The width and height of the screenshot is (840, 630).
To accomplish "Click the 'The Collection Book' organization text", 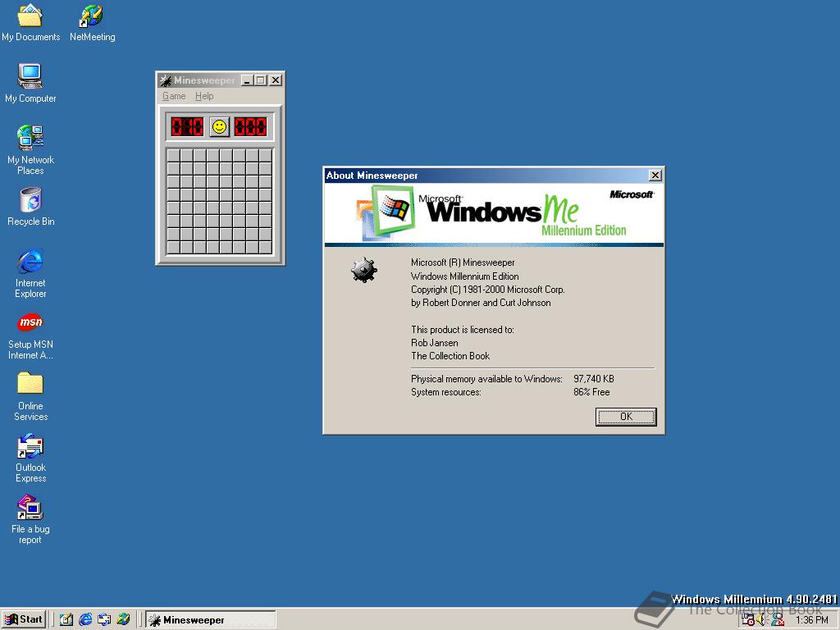I will coord(450,356).
